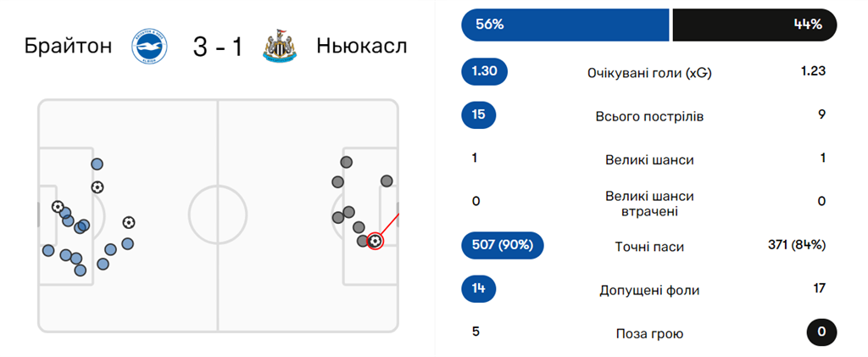Click the Очікувані голи (xG) stat label

[x=649, y=73]
